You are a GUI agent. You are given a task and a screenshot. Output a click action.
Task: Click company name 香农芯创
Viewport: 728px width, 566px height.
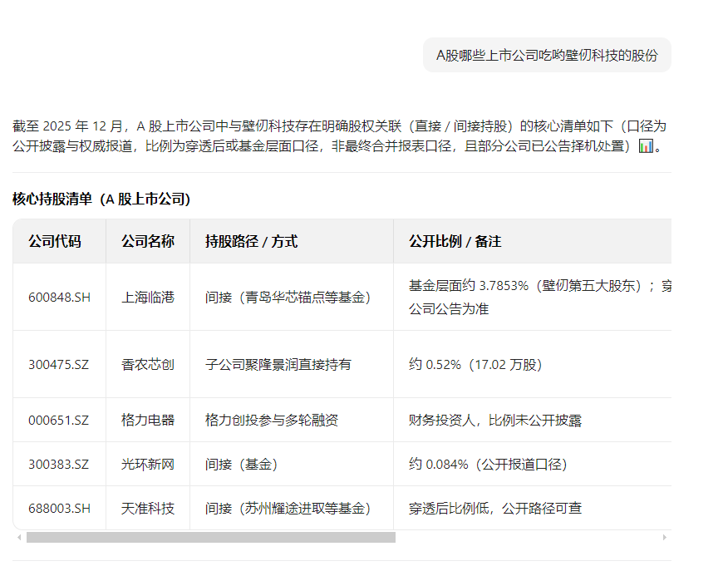148,365
